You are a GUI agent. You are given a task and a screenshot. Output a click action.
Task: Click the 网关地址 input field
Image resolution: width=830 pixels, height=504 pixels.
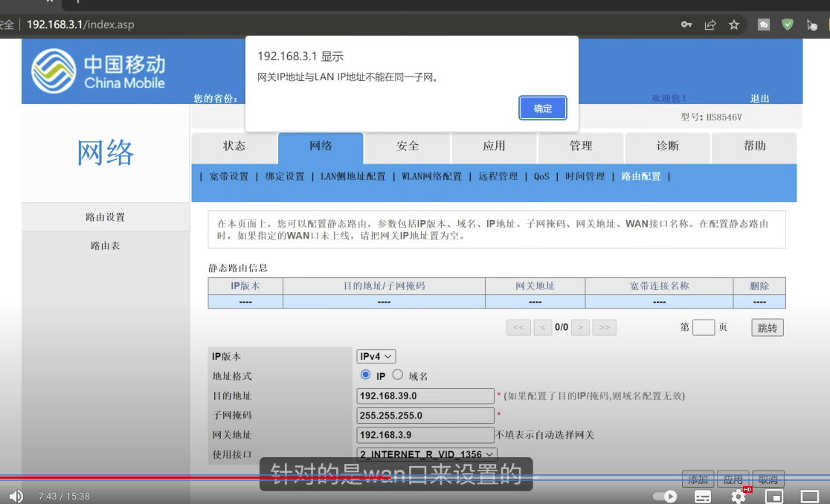tap(425, 435)
